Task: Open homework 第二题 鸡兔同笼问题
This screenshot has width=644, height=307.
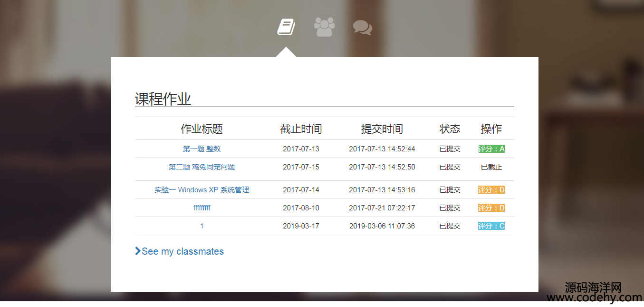Action: (202, 167)
